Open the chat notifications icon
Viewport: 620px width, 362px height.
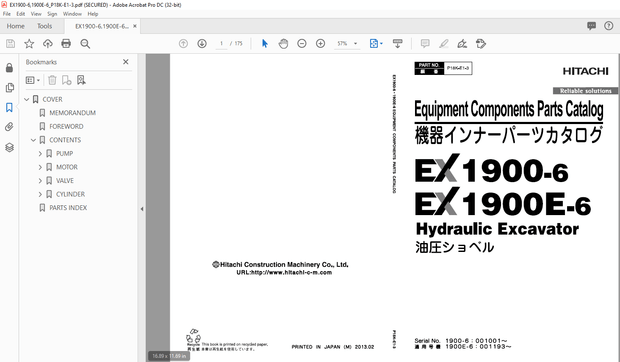[592, 26]
